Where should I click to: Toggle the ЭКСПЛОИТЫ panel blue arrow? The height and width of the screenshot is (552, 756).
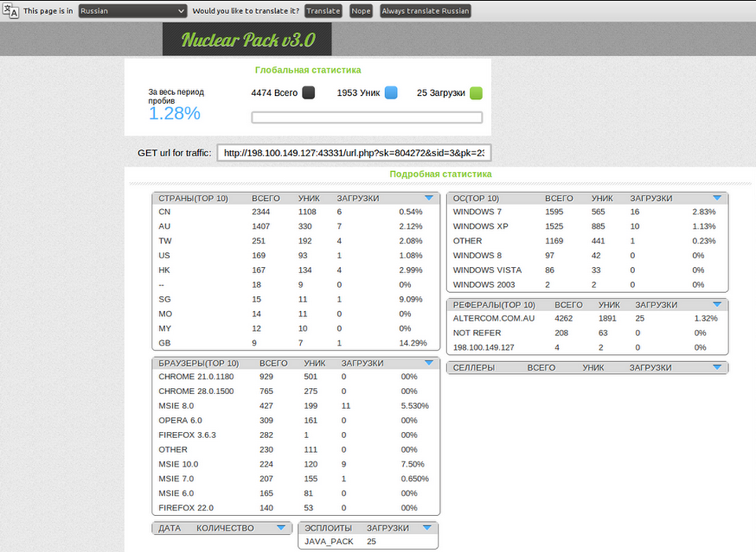(427, 528)
